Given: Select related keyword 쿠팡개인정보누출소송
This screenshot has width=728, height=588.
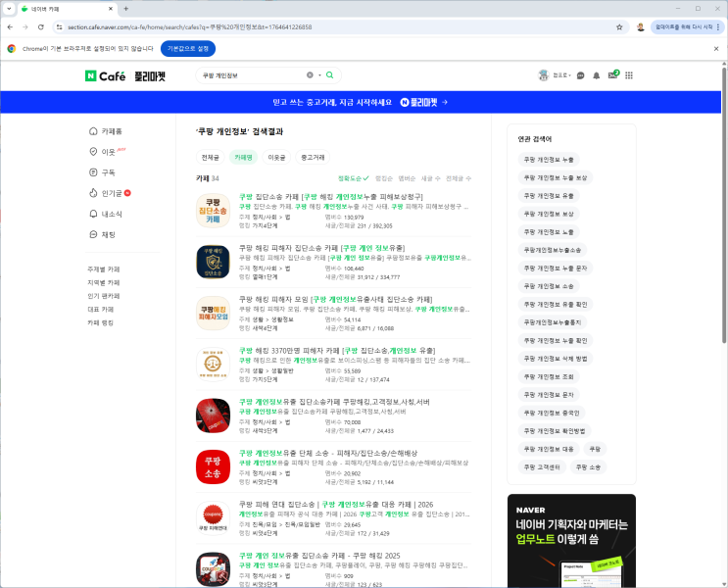Looking at the screenshot, I should [553, 250].
